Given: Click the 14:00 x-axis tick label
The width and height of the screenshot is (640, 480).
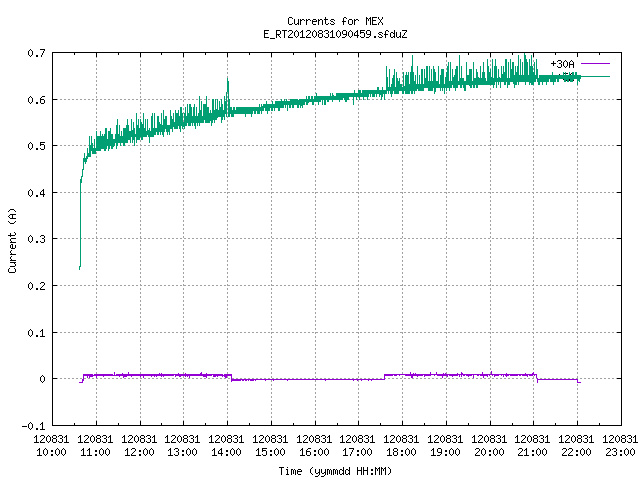Looking at the screenshot, I should click(x=227, y=452).
